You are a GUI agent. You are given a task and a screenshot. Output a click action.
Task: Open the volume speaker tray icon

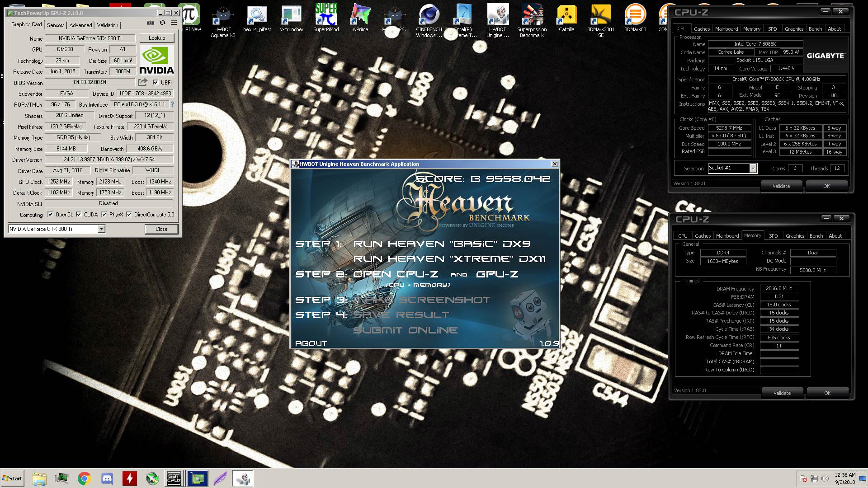coord(825,479)
